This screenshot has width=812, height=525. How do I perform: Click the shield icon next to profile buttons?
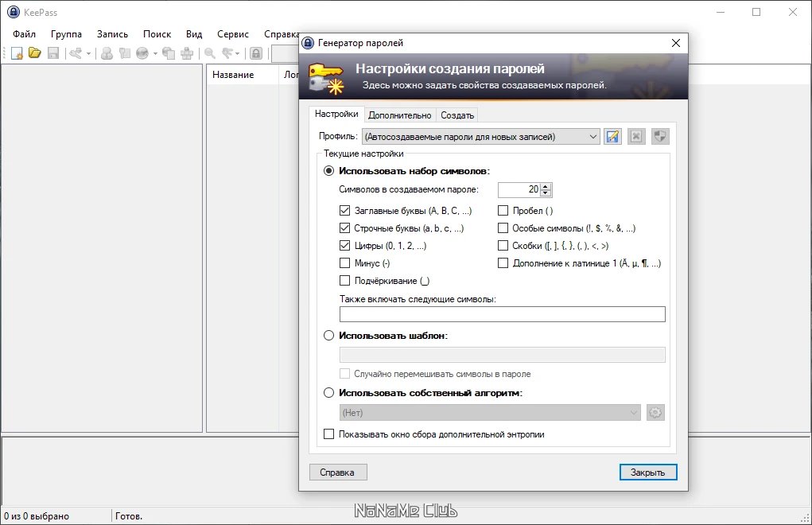(660, 137)
